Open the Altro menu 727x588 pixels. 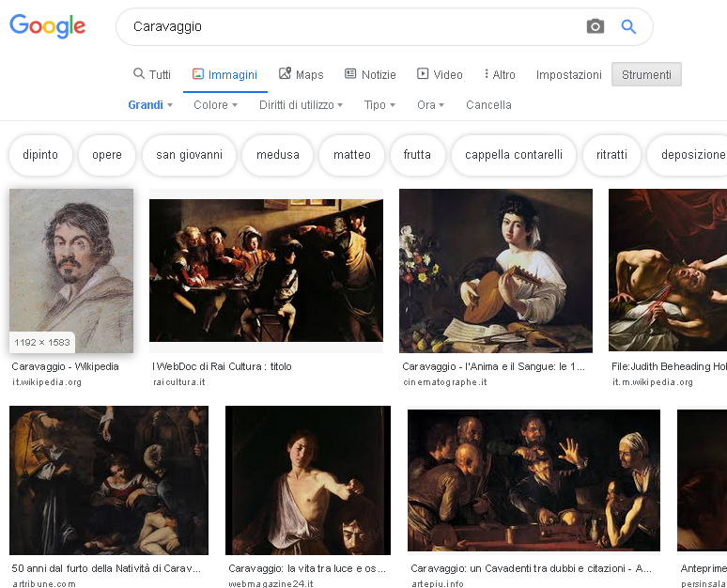tap(500, 74)
